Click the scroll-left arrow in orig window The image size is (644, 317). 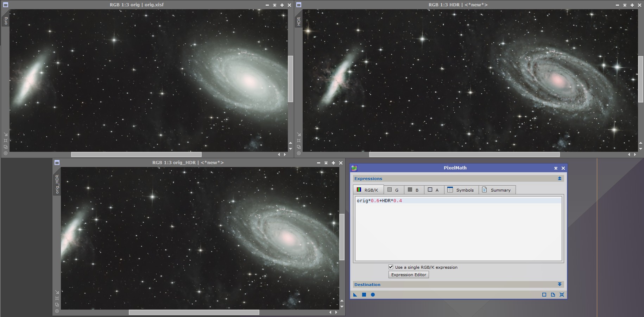(279, 154)
